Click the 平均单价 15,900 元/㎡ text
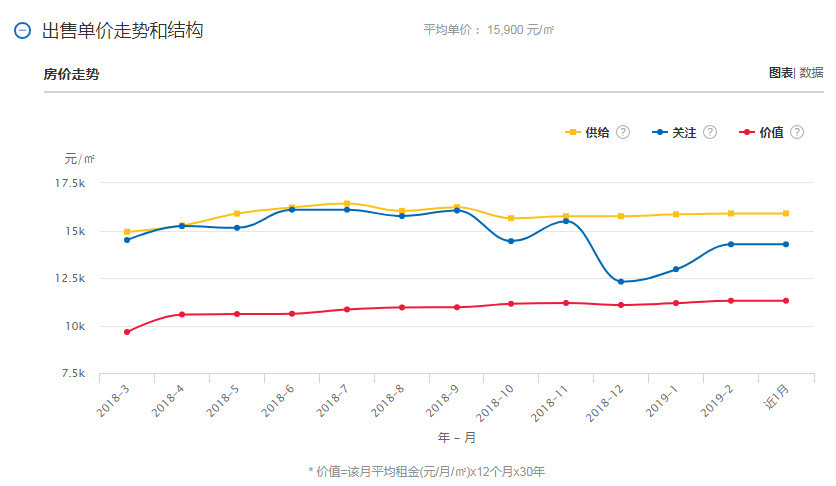Viewport: 836px width, 486px height. [489, 30]
